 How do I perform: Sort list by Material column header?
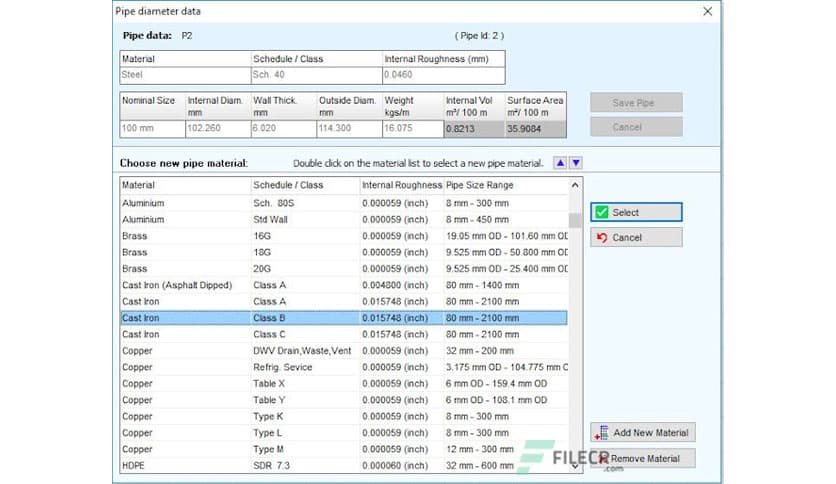click(183, 185)
